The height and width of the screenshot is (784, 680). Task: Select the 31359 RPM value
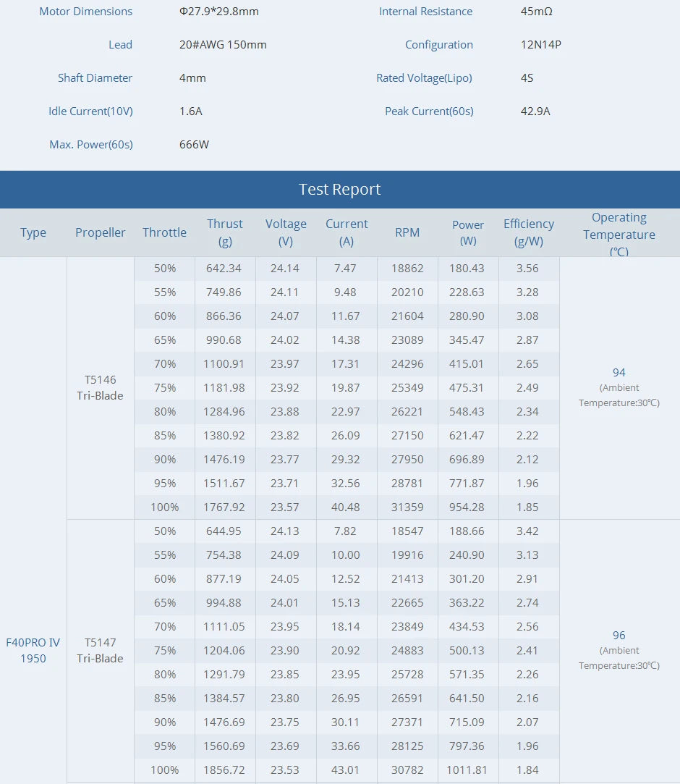[407, 507]
